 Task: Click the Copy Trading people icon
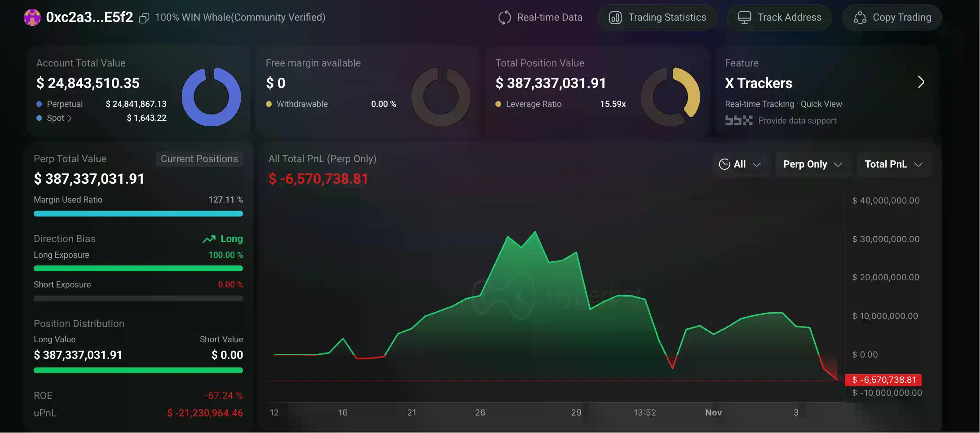860,18
